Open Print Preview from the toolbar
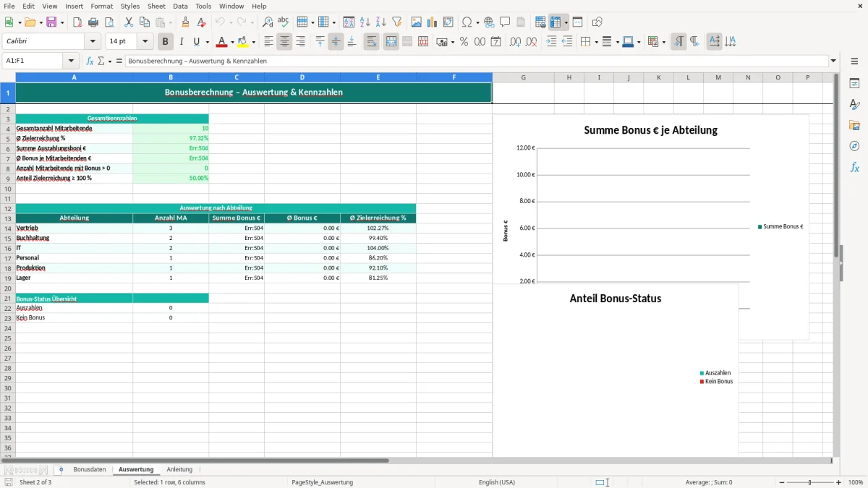This screenshot has width=868, height=488. [109, 22]
